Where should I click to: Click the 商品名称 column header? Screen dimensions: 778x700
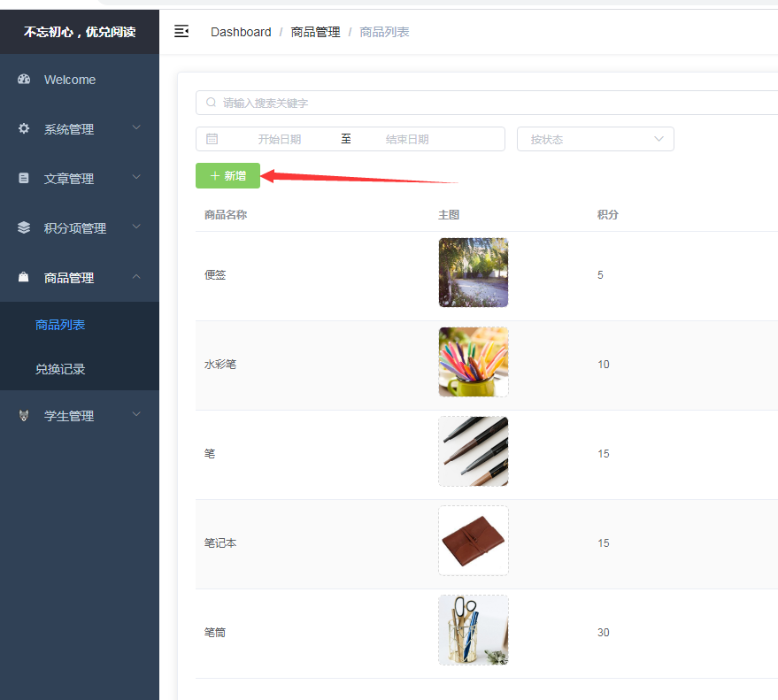(226, 215)
